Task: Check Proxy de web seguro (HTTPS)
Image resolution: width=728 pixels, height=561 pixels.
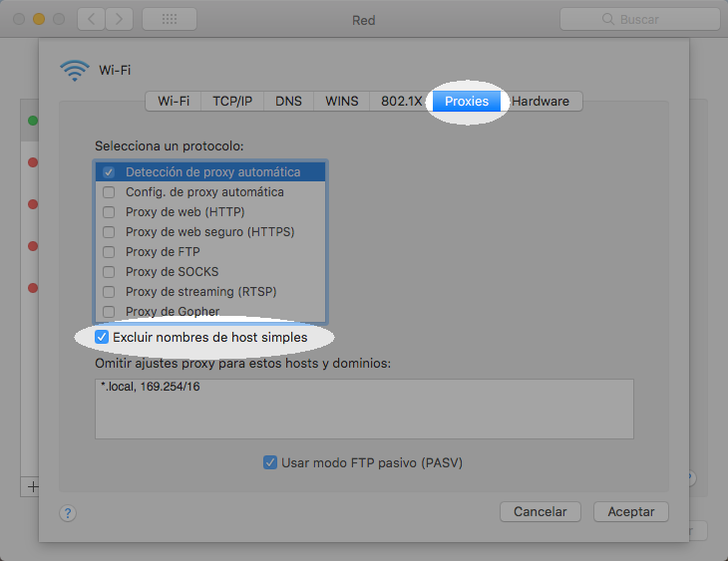Action: click(x=109, y=232)
